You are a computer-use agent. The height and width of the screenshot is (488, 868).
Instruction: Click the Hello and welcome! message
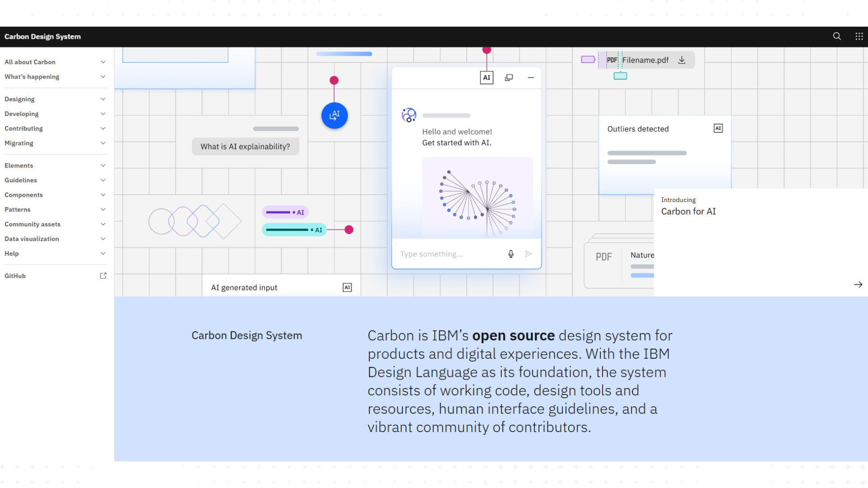point(457,131)
